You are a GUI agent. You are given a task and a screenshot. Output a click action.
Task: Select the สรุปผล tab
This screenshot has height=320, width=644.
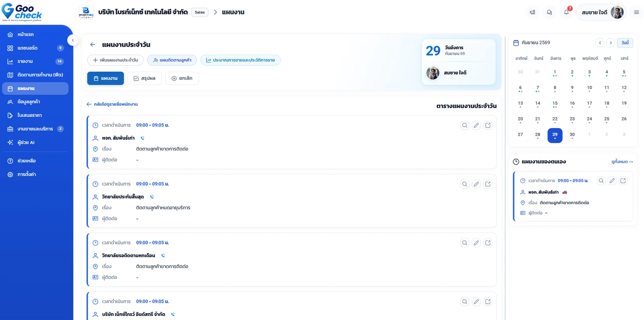pyautogui.click(x=144, y=78)
